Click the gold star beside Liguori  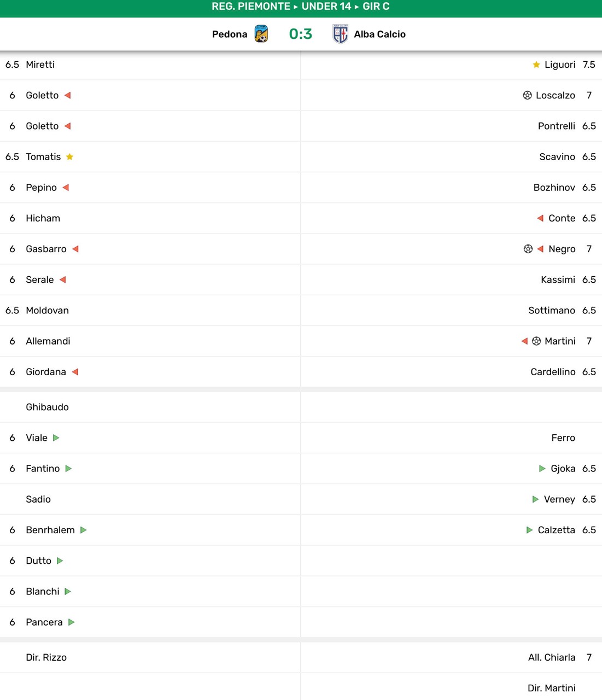coord(536,65)
